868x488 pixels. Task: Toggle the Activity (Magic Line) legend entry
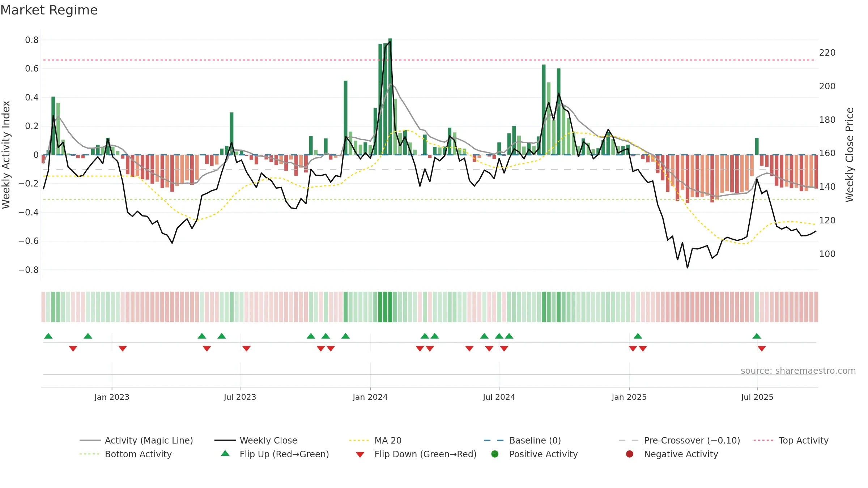136,440
